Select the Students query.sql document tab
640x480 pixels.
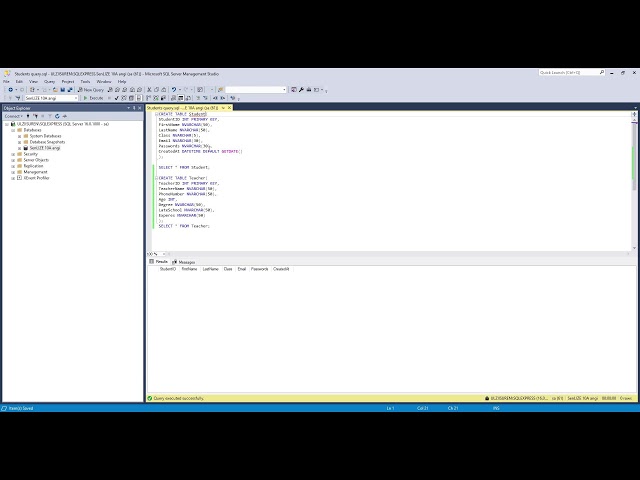click(x=183, y=108)
